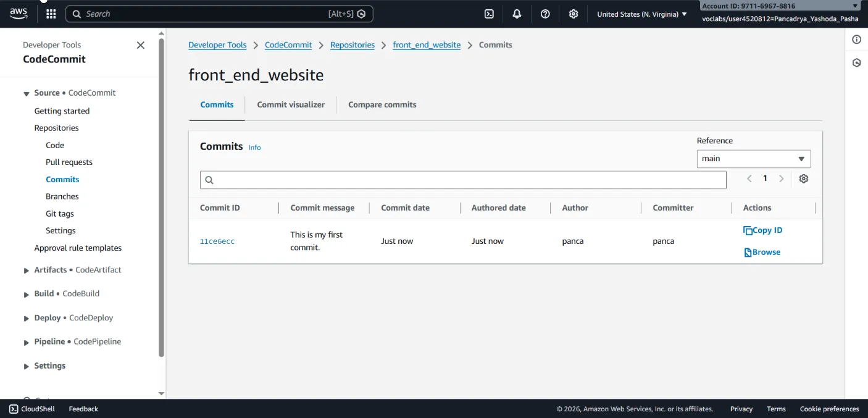
Task: Expand the Deploy CodeDeploy section
Action: click(x=27, y=319)
